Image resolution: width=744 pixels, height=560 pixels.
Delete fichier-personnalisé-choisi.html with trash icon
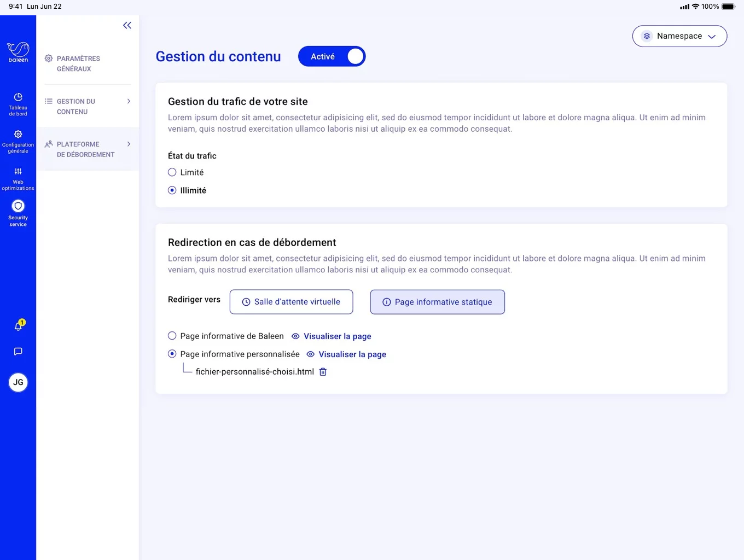point(323,372)
